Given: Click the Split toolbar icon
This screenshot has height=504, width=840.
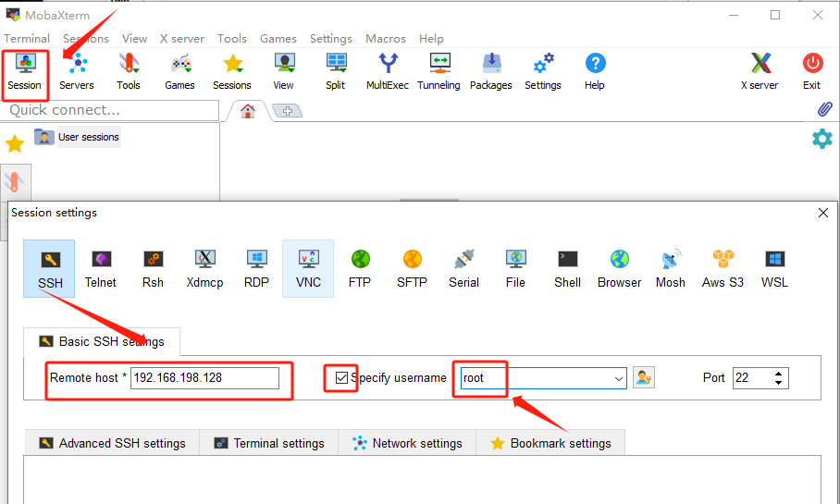Looking at the screenshot, I should 336,72.
